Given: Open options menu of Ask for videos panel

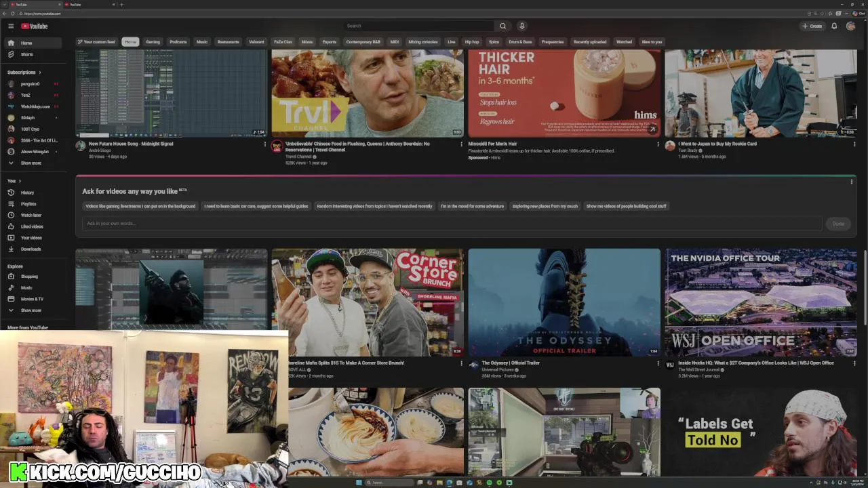Looking at the screenshot, I should (x=852, y=182).
